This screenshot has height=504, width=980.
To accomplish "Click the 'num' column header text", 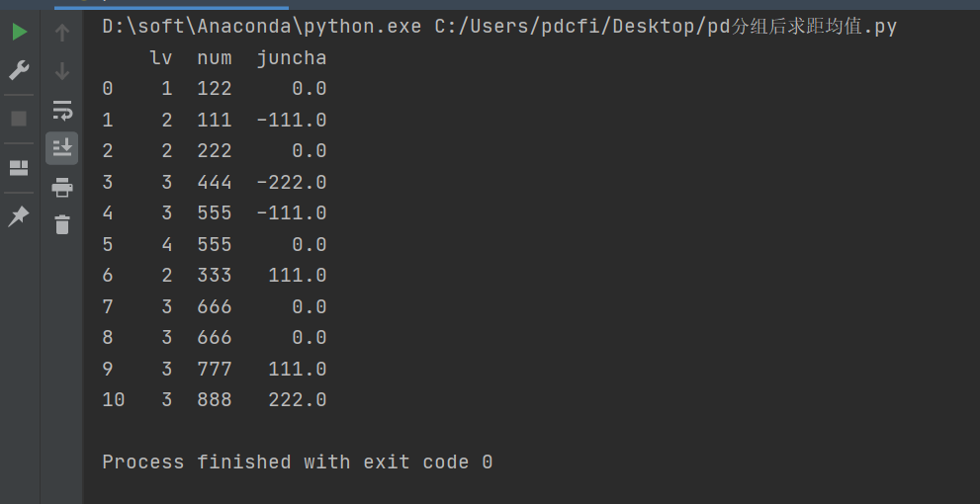I will 215,58.
